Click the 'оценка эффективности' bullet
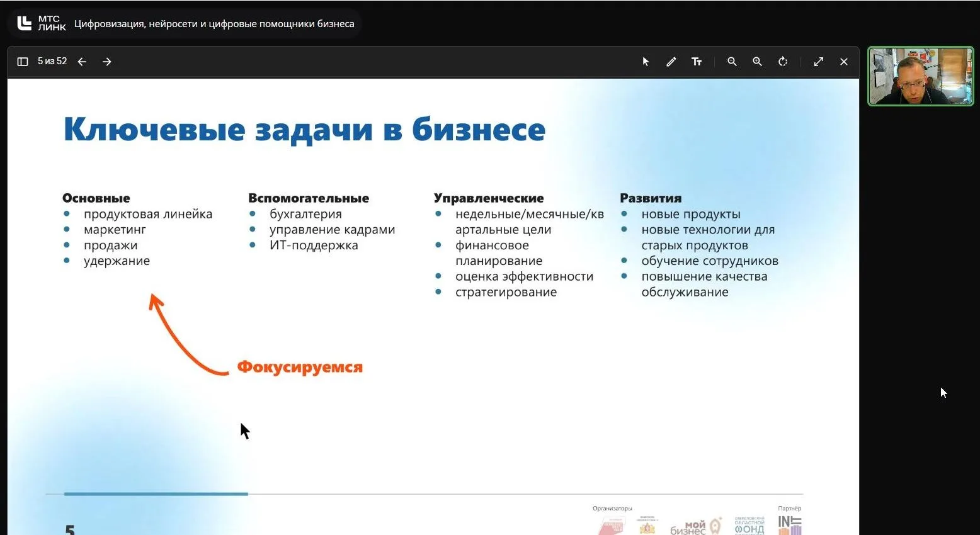 (524, 276)
